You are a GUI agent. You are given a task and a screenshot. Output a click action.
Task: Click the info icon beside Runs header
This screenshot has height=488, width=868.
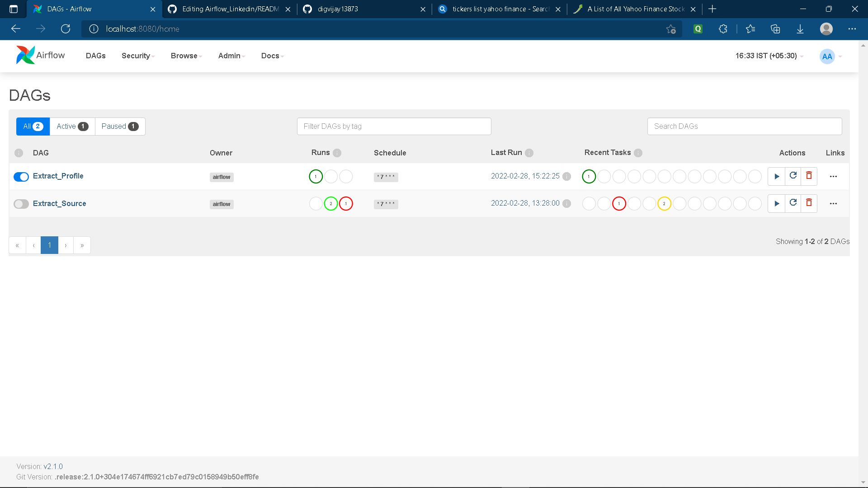pos(337,153)
